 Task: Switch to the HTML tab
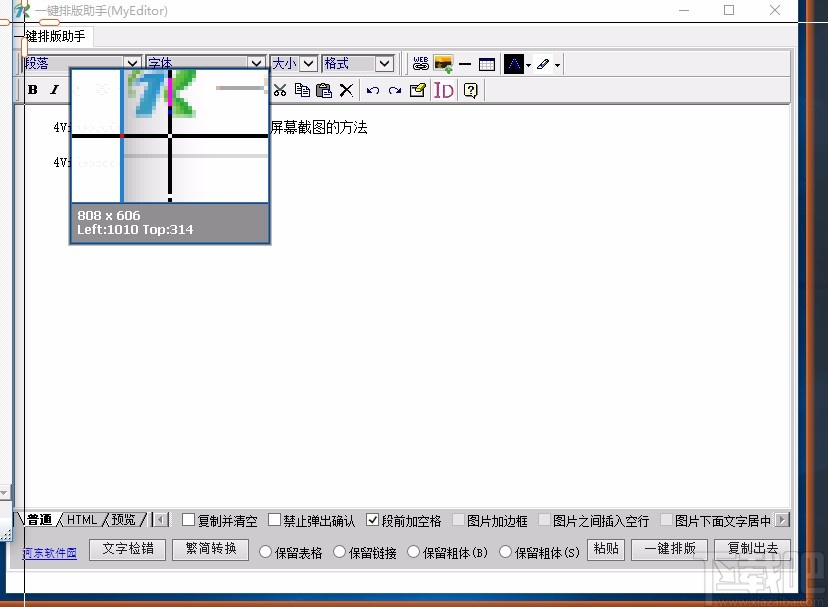80,520
